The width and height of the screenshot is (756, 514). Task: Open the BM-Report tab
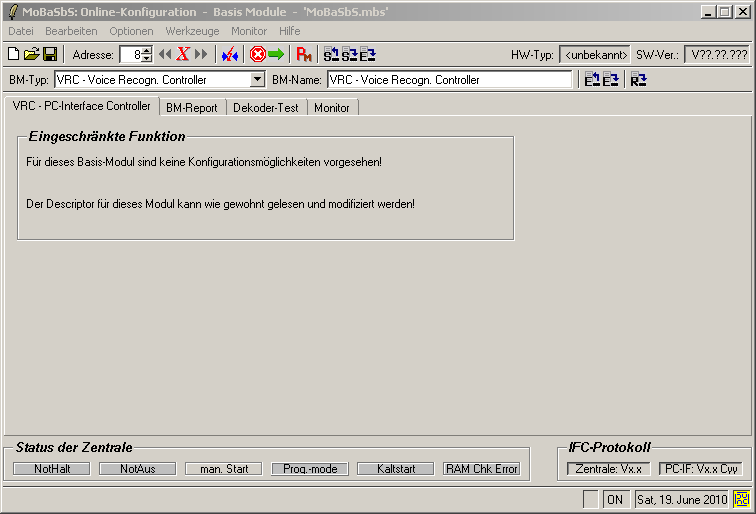click(x=191, y=108)
